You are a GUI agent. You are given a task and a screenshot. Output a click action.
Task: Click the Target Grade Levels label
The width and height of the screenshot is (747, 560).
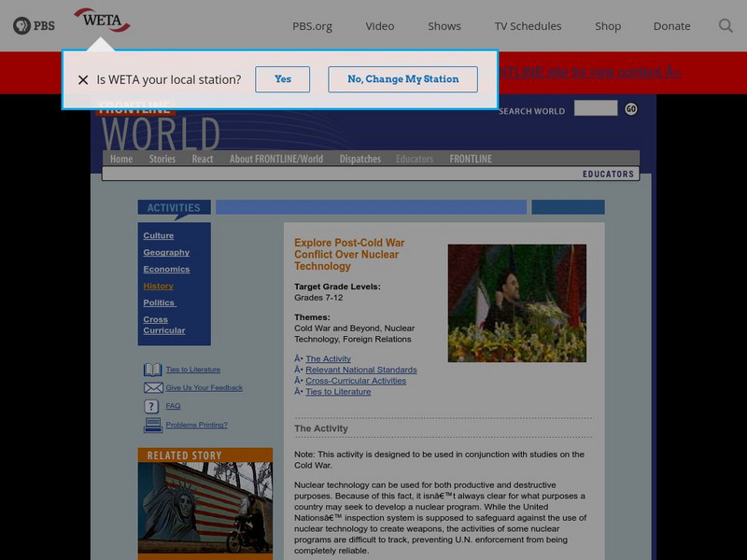[x=337, y=287]
